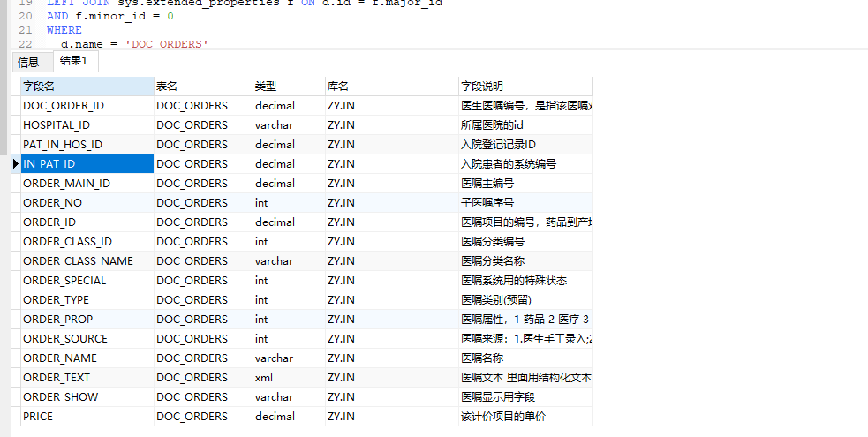Click the 类型 column header
This screenshot has height=437, width=868.
289,87
